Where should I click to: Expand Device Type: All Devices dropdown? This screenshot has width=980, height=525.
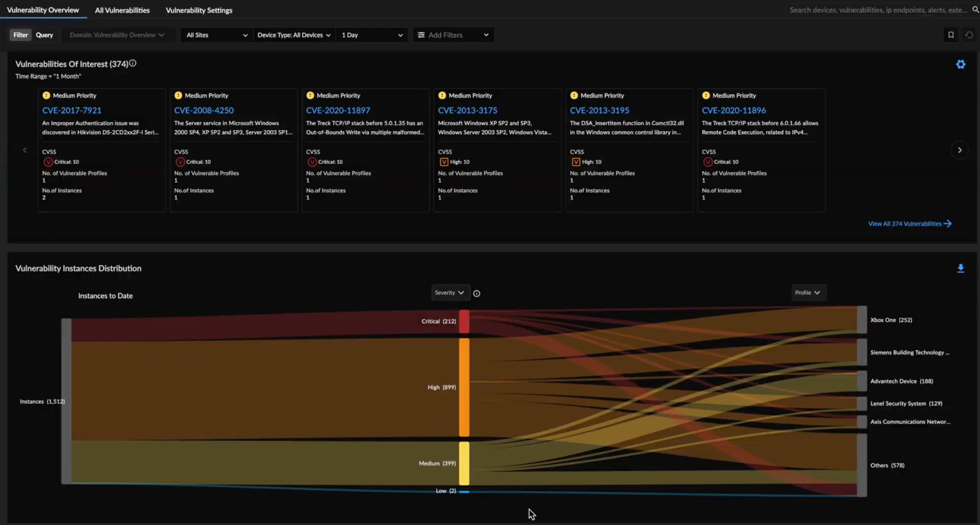pyautogui.click(x=294, y=35)
